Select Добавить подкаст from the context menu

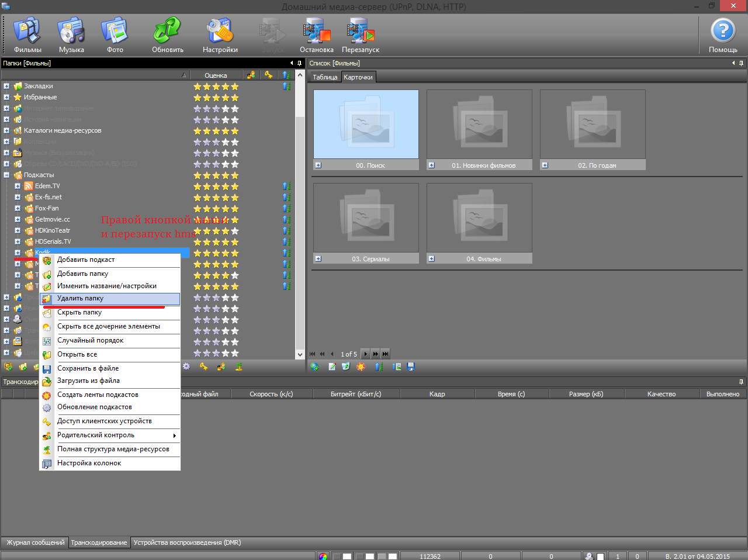pyautogui.click(x=86, y=260)
